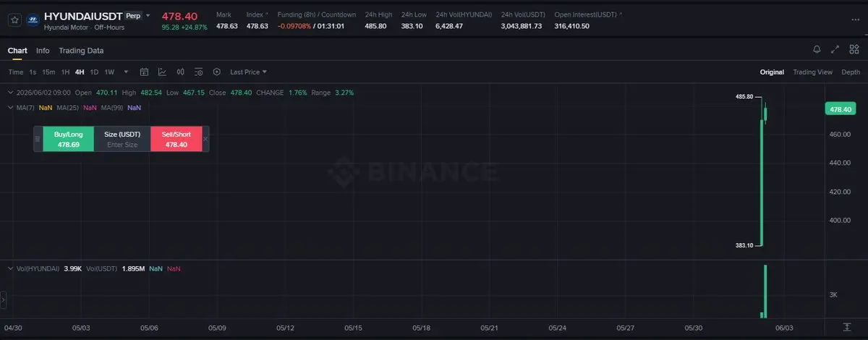This screenshot has width=868, height=340.
Task: Change candlestick chart style icon
Action: pyautogui.click(x=180, y=72)
